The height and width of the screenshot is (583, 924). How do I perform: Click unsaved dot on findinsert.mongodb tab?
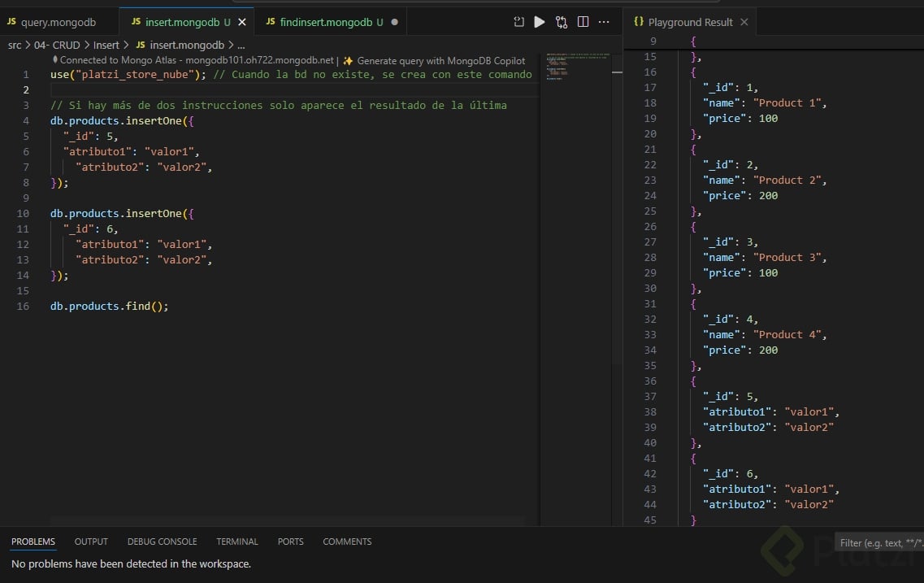(x=395, y=22)
